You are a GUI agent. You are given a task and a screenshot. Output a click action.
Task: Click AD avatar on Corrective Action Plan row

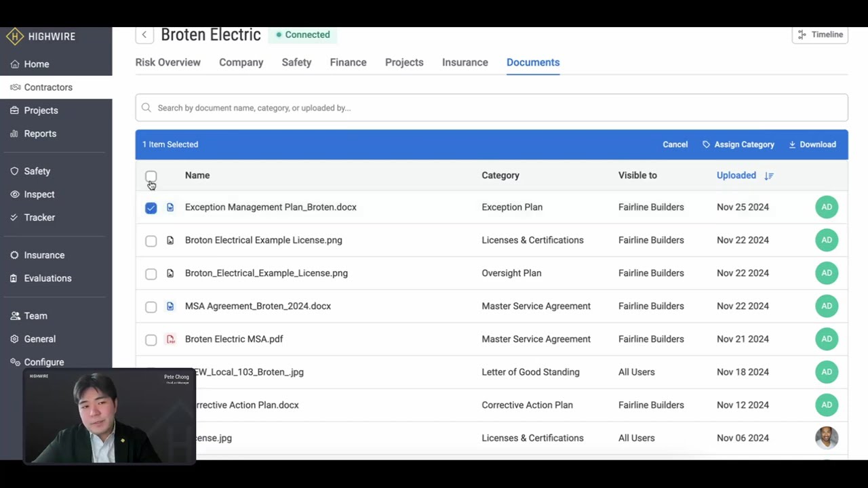pos(827,405)
